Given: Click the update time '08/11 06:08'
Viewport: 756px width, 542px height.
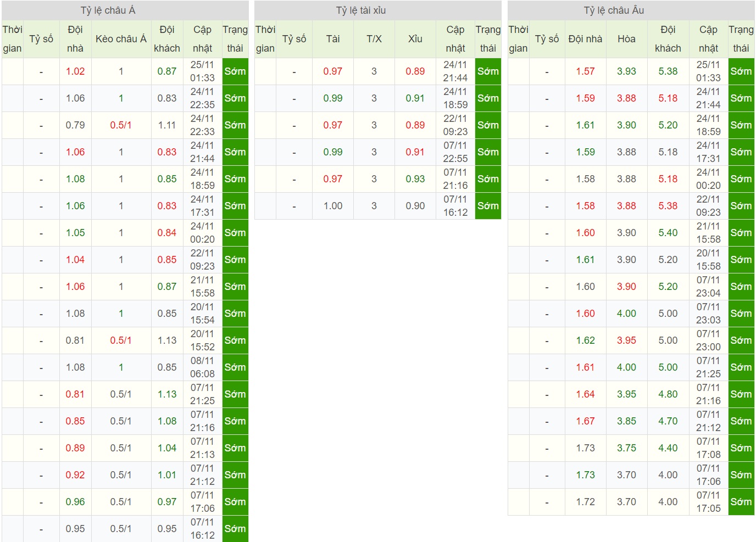Looking at the screenshot, I should point(202,367).
